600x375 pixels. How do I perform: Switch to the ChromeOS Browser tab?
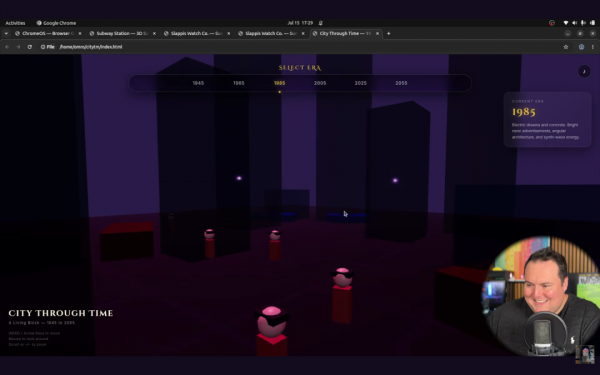48,33
